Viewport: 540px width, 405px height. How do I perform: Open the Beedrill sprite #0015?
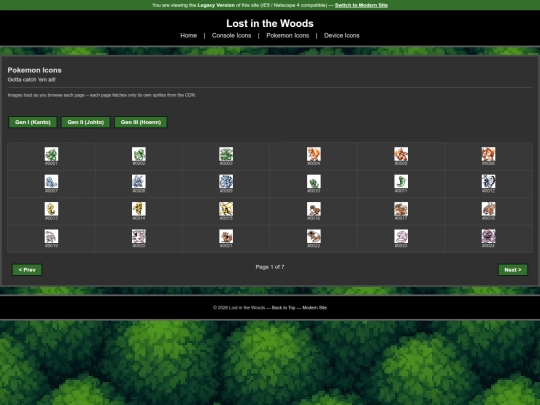click(226, 209)
